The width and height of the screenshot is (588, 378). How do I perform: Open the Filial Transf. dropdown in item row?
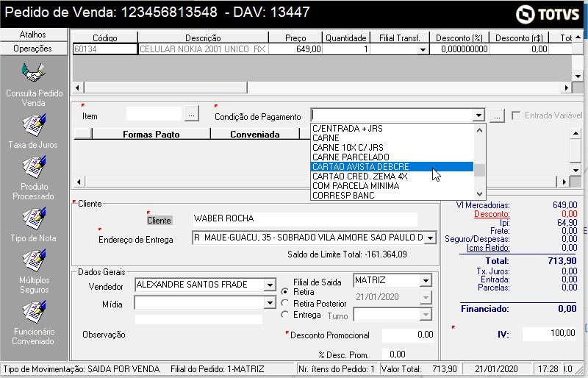coord(423,49)
